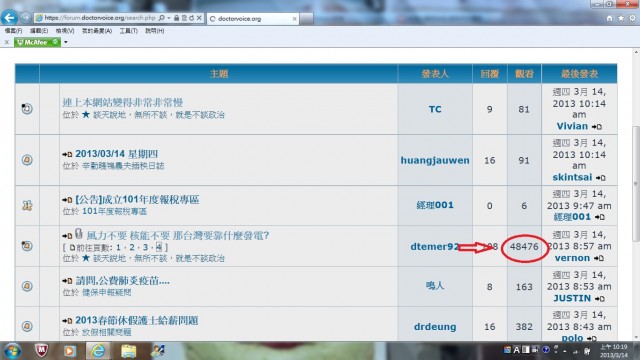Viewport: 640px width, 360px height.
Task: Expand the address bar search dropdown arrow
Action: [x=169, y=18]
